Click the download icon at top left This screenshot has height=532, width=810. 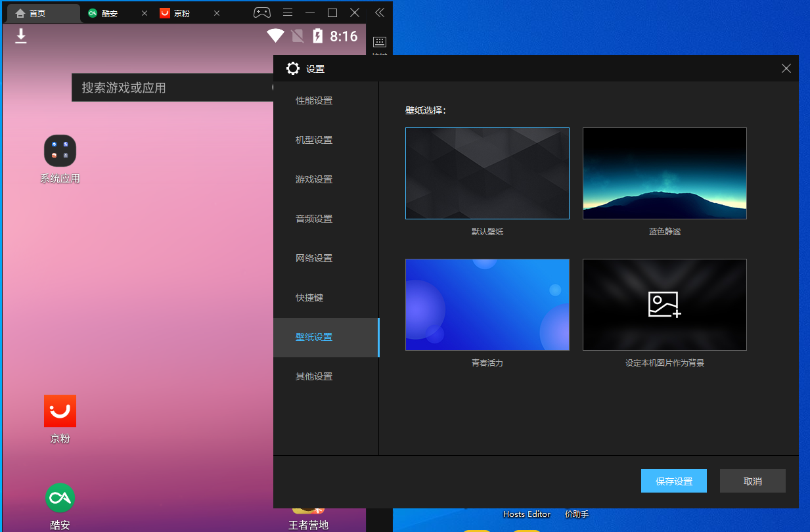point(20,36)
